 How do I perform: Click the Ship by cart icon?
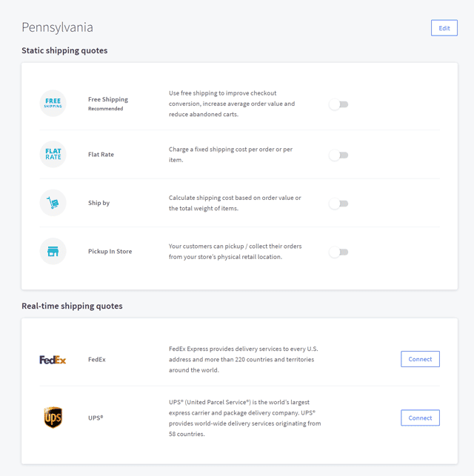[53, 203]
